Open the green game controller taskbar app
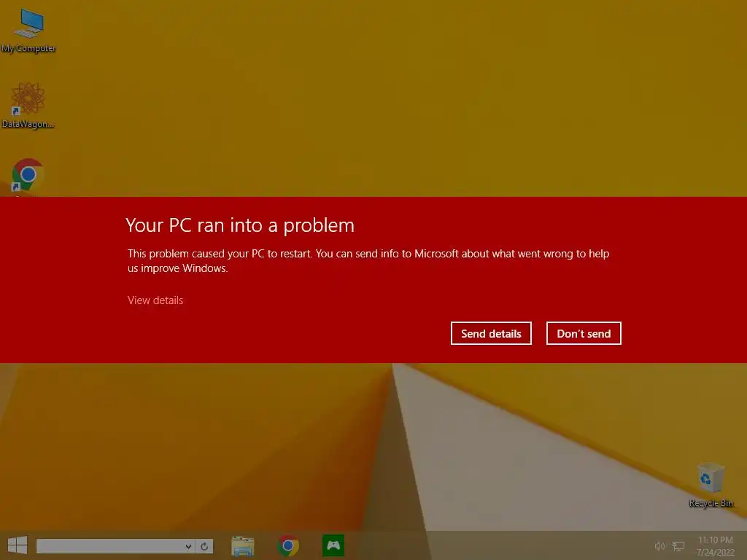This screenshot has height=560, width=747. 333,545
